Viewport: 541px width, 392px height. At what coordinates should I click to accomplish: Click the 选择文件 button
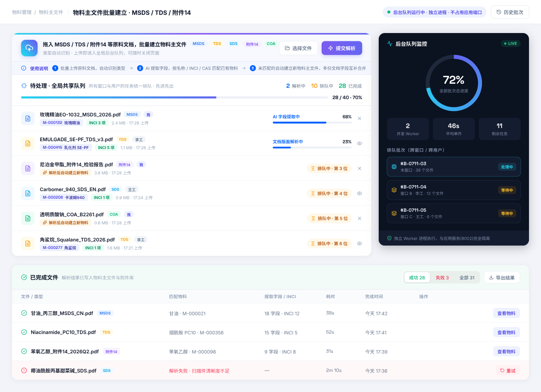coord(298,48)
